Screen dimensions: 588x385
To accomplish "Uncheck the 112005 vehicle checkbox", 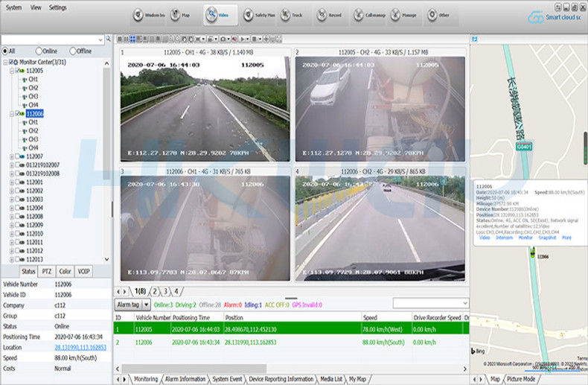I will pyautogui.click(x=17, y=71).
